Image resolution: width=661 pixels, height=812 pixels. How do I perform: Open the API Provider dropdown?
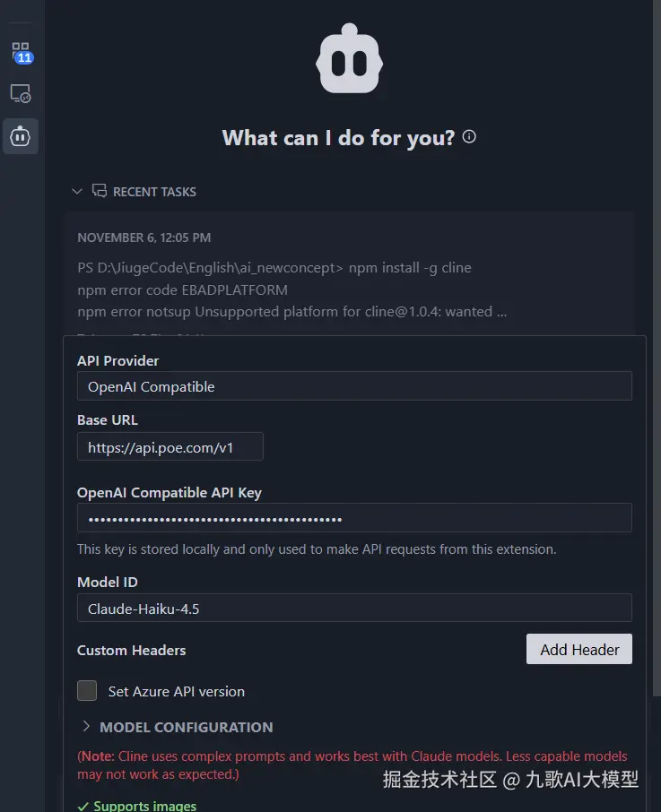click(x=354, y=386)
